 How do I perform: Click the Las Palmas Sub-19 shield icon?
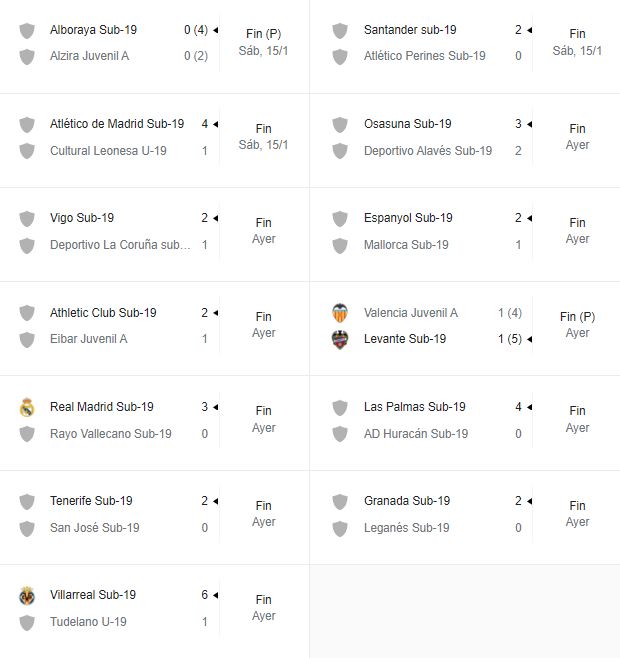pyautogui.click(x=340, y=407)
